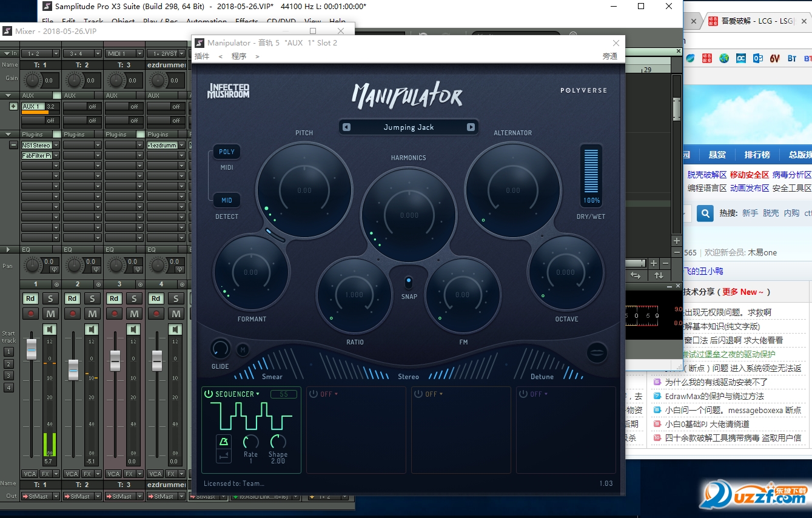Viewport: 812px width, 518px height.
Task: Select the next preset arrow beside Jumping Jack
Action: click(471, 127)
